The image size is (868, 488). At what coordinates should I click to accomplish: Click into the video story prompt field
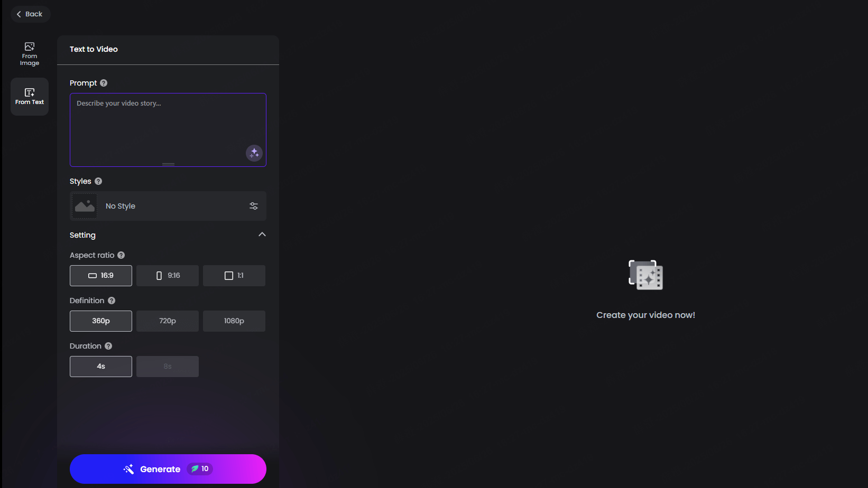click(168, 130)
